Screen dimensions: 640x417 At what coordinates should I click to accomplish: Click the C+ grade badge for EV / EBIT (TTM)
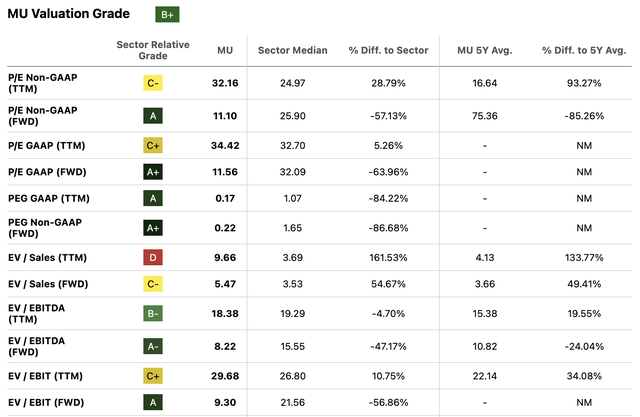pyautogui.click(x=153, y=376)
